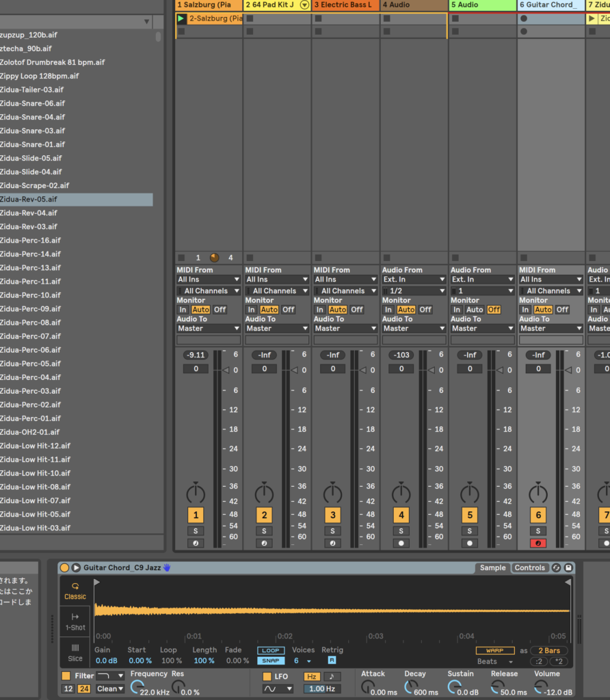The width and height of the screenshot is (610, 700).
Task: Switch sampler to Slice mode
Action: click(x=75, y=652)
